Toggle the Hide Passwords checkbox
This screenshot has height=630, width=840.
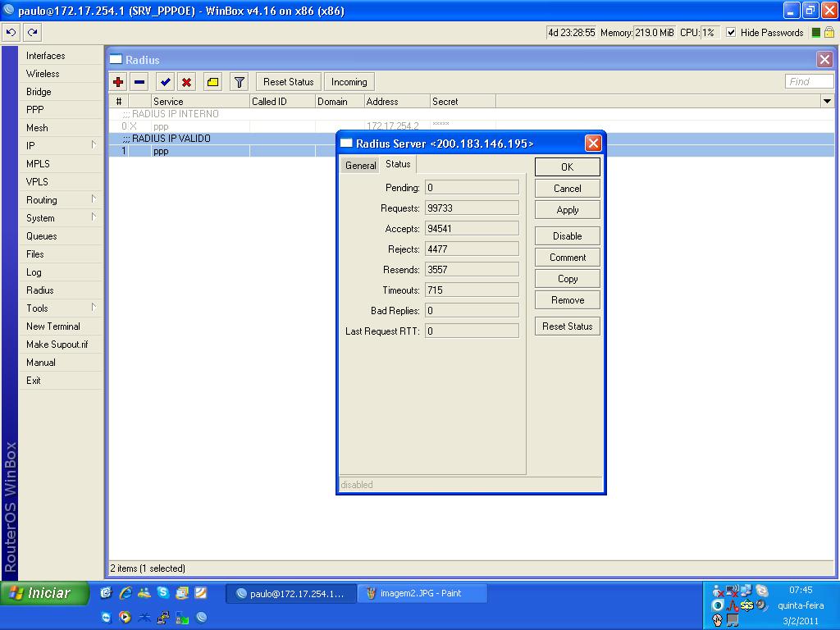click(731, 33)
